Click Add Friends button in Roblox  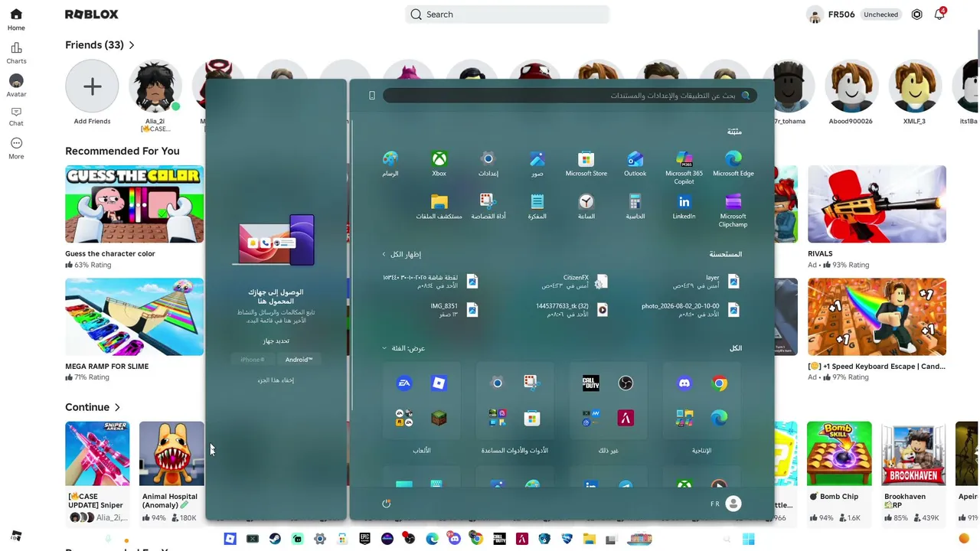pyautogui.click(x=92, y=93)
